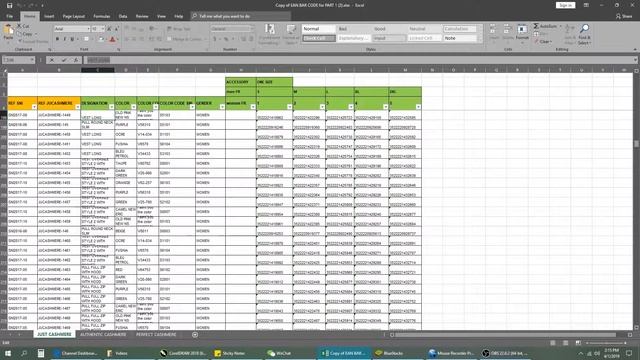Viewport: 640px width, 360px height.
Task: Open the File menu tab
Action: pyautogui.click(x=10, y=16)
